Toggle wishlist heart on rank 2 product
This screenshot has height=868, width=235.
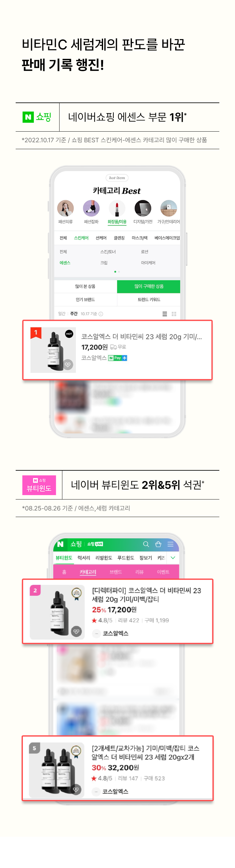pyautogui.click(x=76, y=631)
